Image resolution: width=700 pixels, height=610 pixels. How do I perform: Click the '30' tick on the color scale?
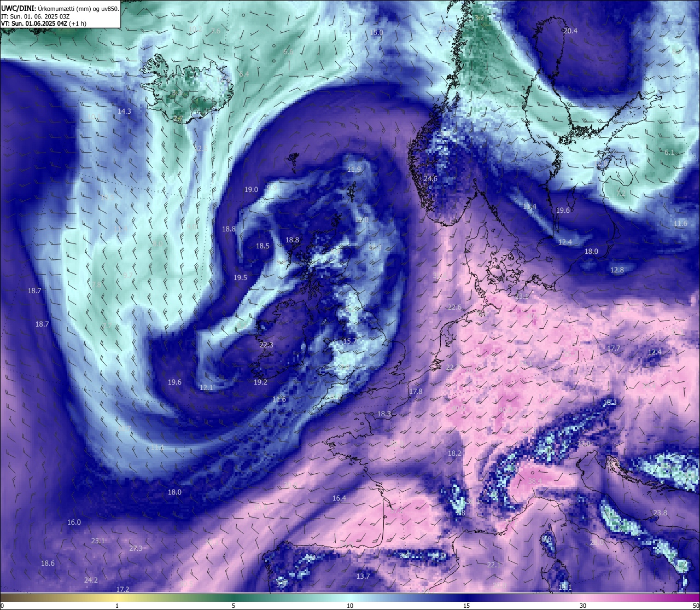(583, 606)
